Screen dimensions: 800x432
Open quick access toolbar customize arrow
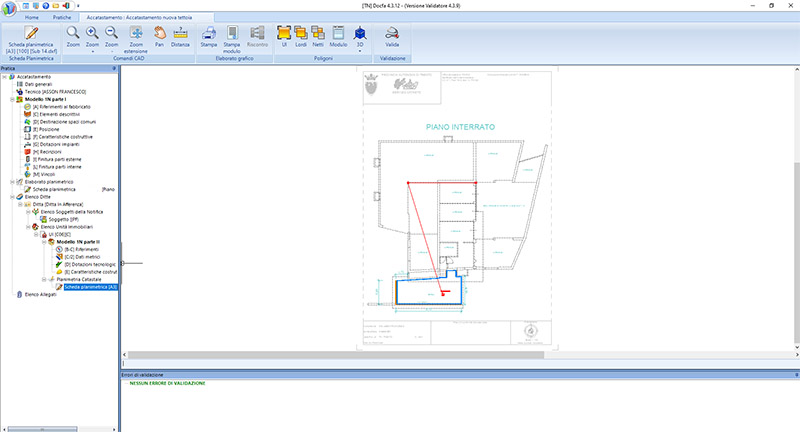tap(78, 6)
